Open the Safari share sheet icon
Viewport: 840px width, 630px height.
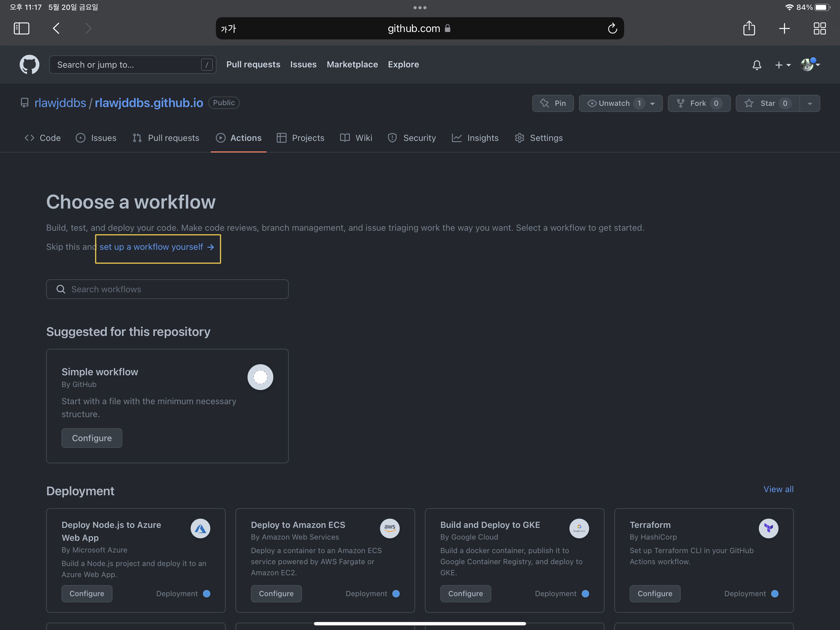click(x=749, y=28)
